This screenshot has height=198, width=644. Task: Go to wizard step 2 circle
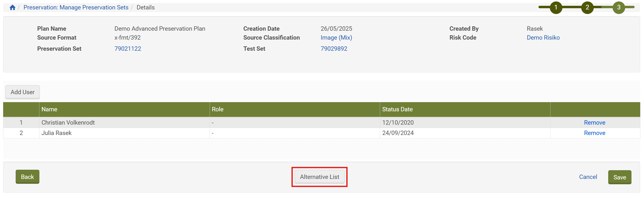587,7
